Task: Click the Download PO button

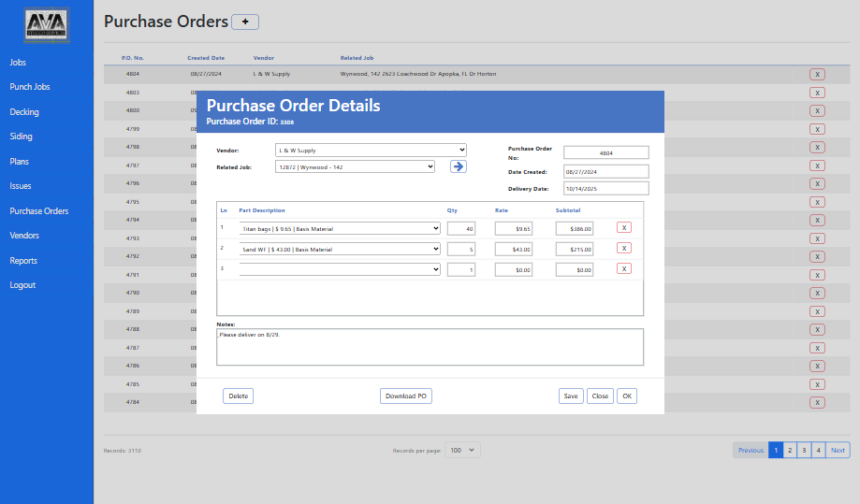Action: [406, 396]
